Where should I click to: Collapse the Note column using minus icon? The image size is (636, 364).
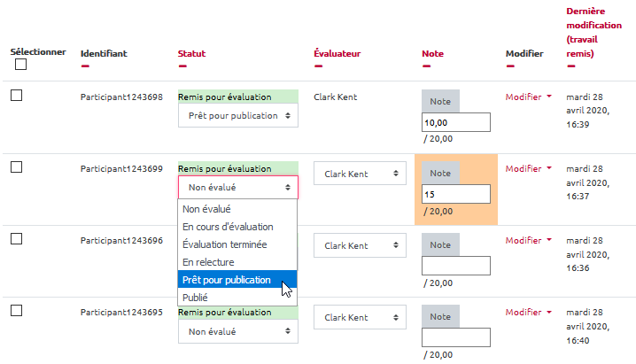tap(427, 66)
